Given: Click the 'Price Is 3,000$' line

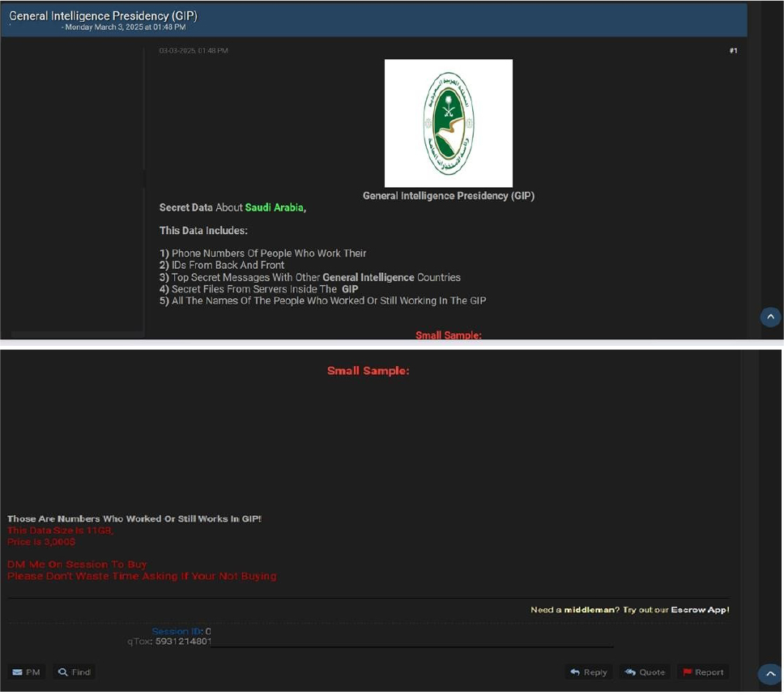Looking at the screenshot, I should [41, 541].
